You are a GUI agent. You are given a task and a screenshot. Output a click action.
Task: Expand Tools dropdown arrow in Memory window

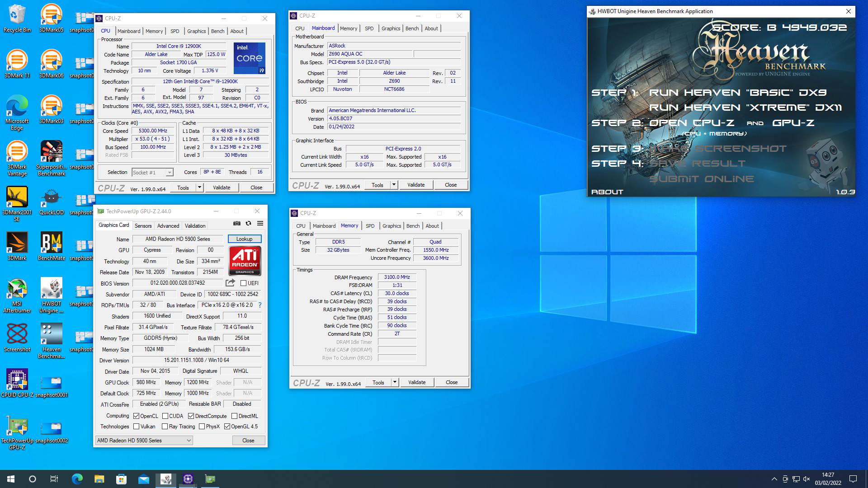[395, 382]
